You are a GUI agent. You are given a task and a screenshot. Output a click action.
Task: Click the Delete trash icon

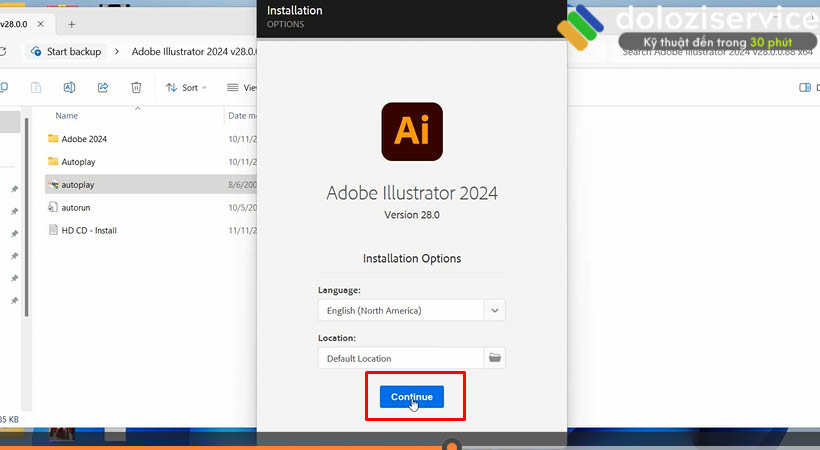(136, 88)
